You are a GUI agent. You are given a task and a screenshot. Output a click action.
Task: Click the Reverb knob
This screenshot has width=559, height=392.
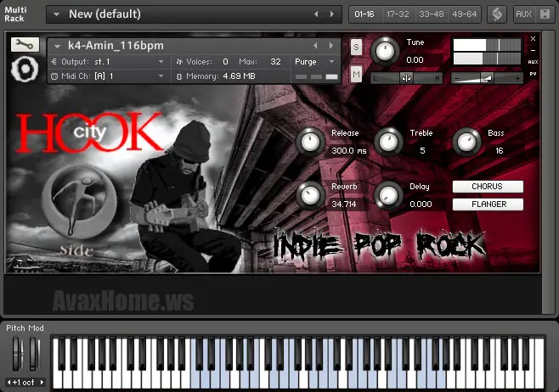(310, 195)
